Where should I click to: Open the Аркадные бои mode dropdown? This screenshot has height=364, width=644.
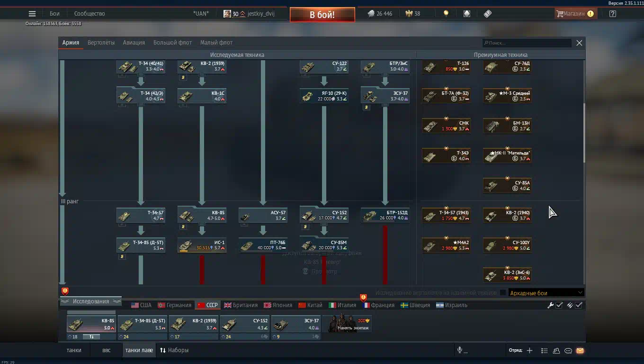[x=546, y=293]
